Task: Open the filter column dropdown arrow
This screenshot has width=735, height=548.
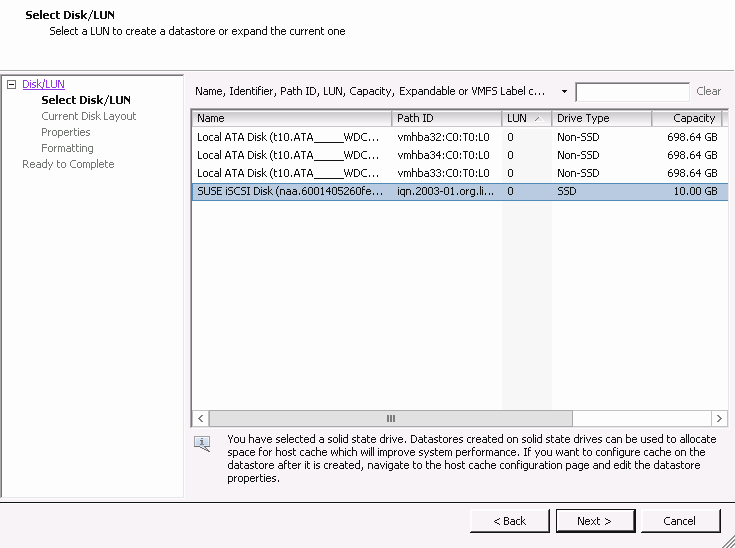Action: [564, 91]
